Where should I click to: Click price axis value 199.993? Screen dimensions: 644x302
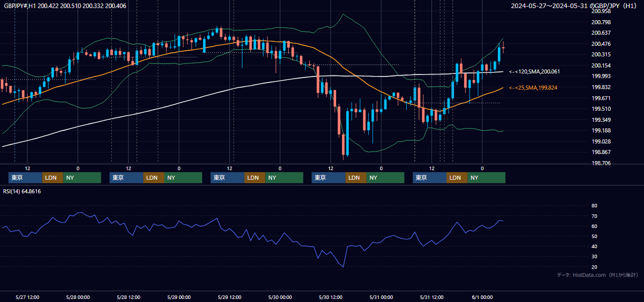pos(601,76)
